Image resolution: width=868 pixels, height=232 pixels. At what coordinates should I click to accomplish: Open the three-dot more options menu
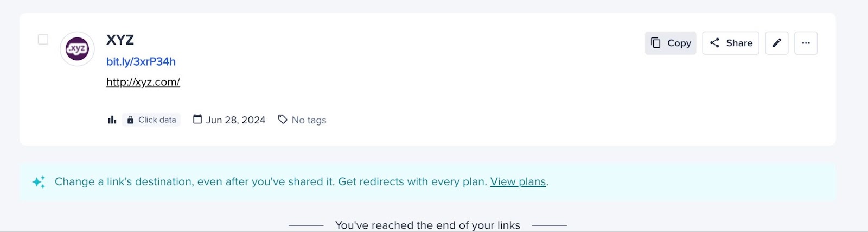coord(806,43)
